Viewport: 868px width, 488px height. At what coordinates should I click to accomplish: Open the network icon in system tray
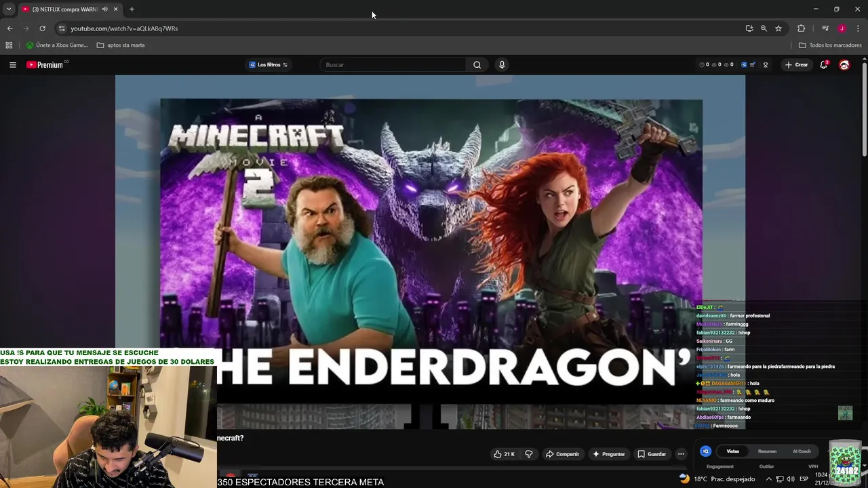[x=780, y=479]
